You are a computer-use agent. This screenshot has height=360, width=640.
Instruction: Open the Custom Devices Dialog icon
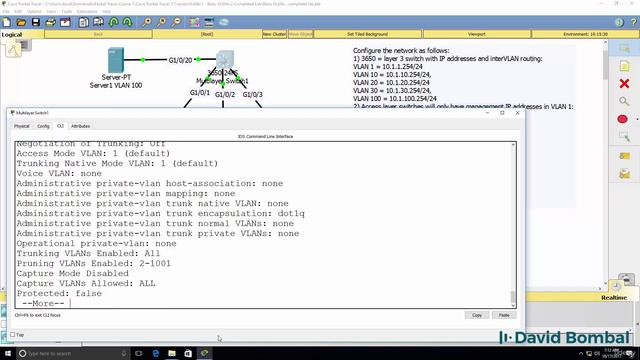tap(209, 22)
